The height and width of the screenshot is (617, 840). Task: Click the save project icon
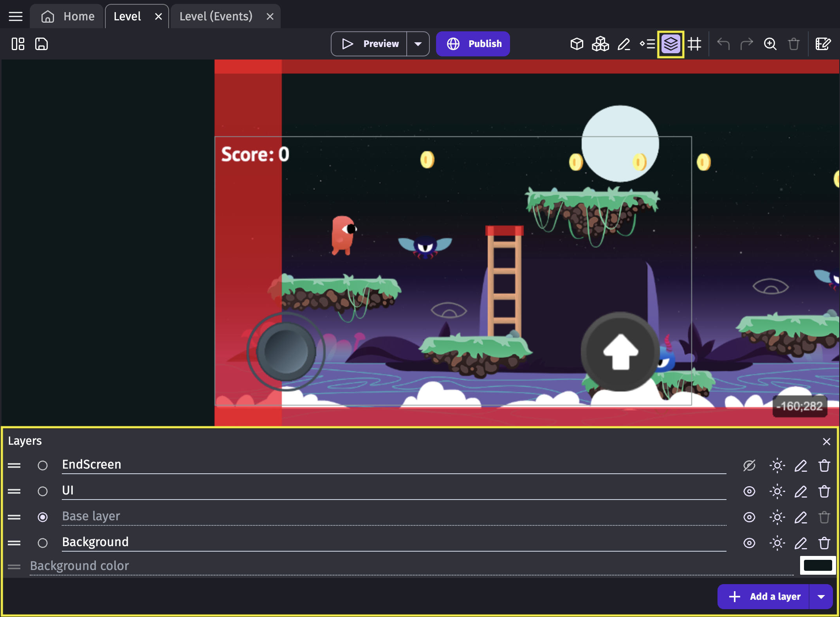click(x=41, y=44)
